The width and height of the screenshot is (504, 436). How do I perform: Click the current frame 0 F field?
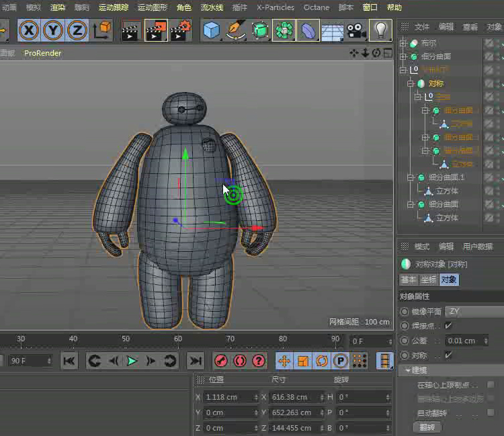pos(371,341)
